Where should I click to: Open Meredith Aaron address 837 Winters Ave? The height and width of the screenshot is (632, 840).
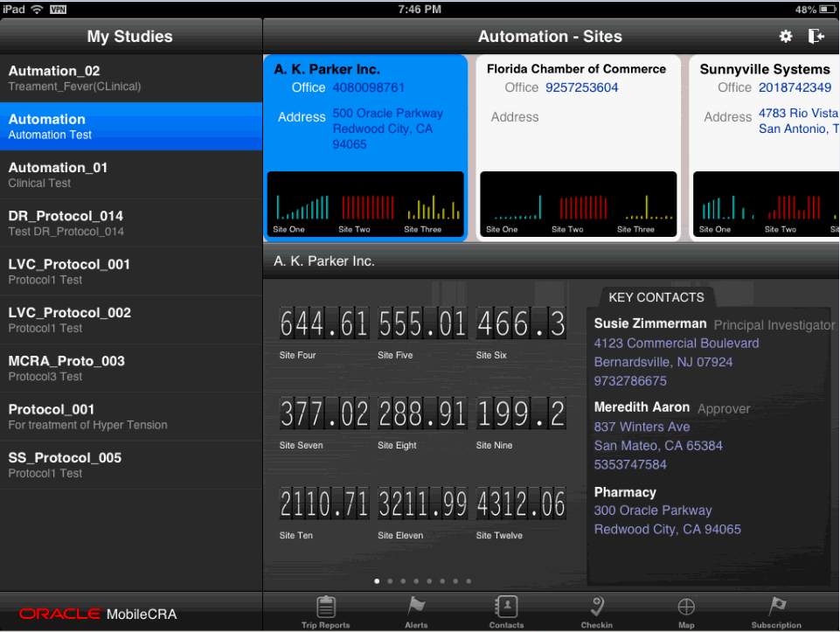(642, 427)
